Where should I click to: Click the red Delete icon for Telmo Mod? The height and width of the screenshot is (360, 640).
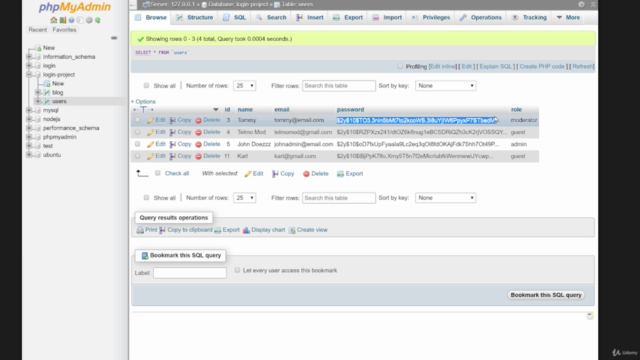tap(198, 132)
